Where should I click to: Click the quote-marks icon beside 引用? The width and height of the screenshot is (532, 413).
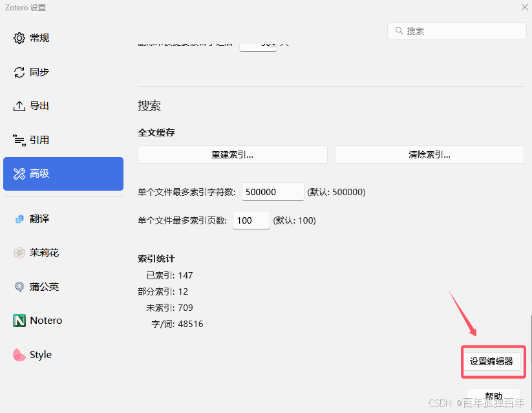[x=19, y=140]
